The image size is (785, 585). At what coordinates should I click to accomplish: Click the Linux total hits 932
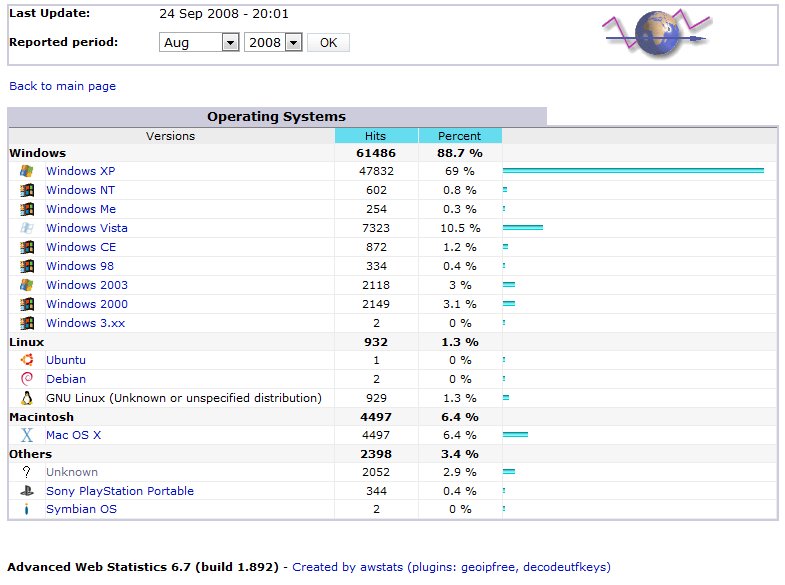(x=376, y=342)
